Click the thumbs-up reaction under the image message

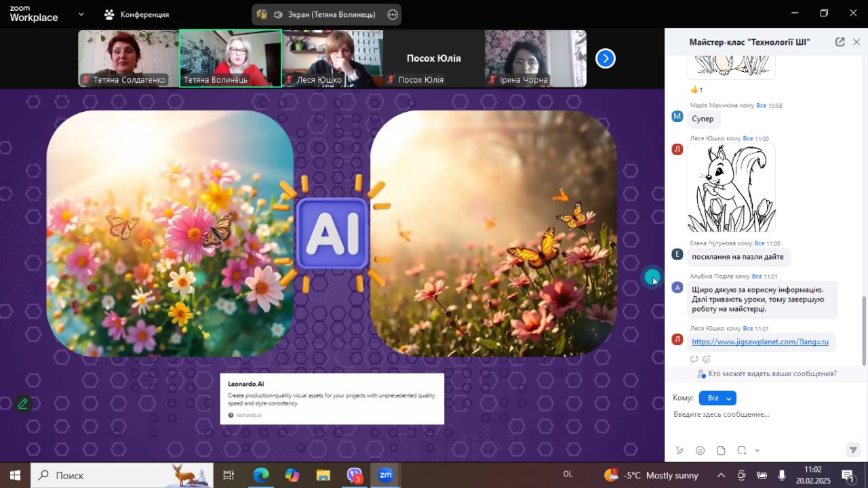[x=696, y=89]
